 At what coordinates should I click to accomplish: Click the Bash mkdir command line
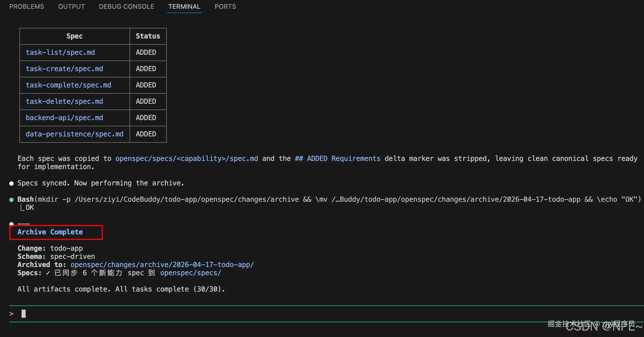point(329,199)
